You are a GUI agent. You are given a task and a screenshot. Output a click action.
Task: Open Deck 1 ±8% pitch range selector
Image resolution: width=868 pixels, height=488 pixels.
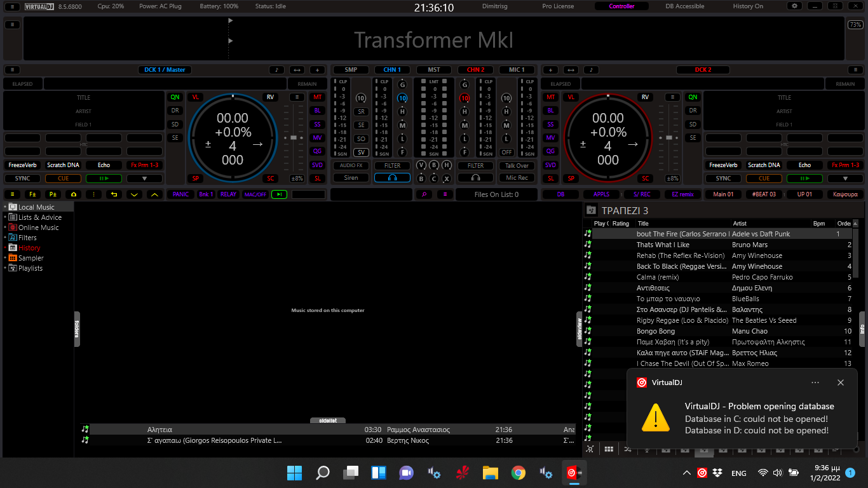click(297, 179)
